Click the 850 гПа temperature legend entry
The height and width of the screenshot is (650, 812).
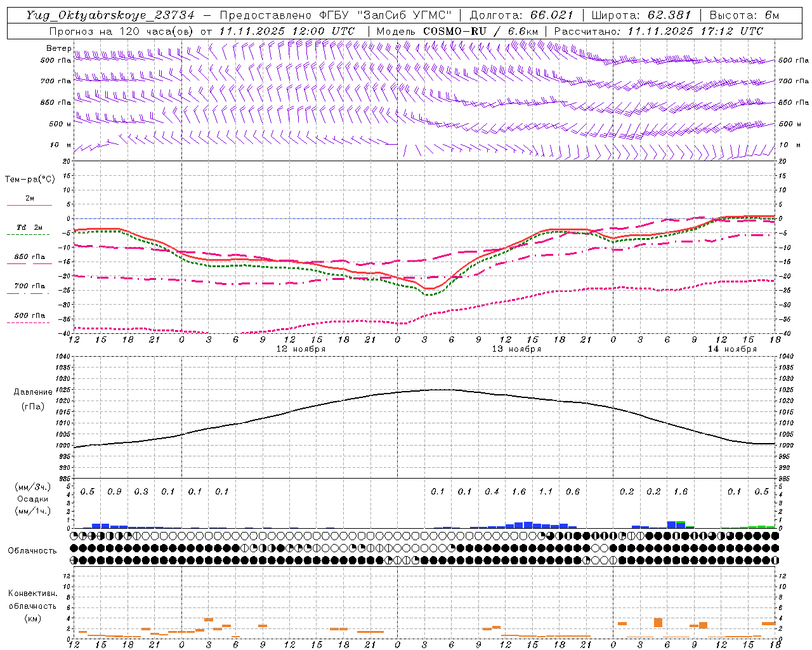point(29,257)
